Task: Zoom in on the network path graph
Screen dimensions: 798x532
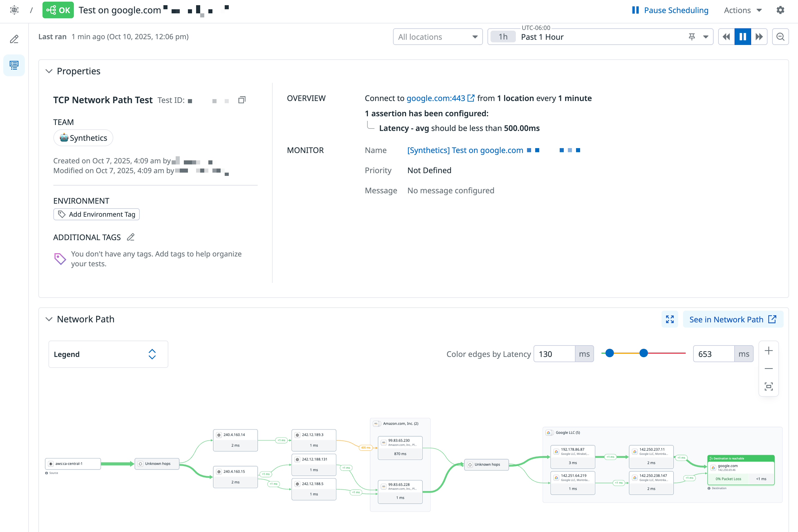Action: tap(769, 351)
